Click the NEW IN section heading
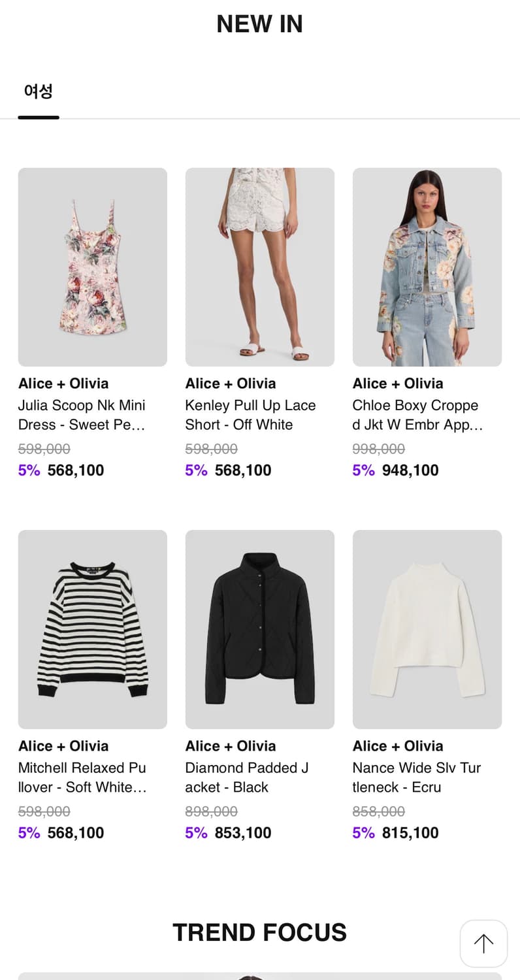520x980 pixels. point(259,24)
